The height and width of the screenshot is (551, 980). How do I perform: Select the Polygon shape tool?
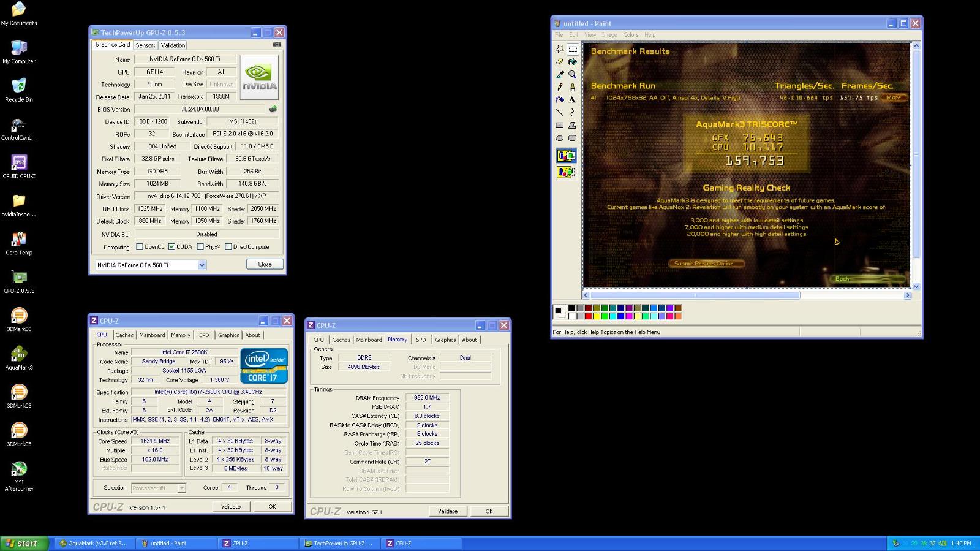pos(573,125)
